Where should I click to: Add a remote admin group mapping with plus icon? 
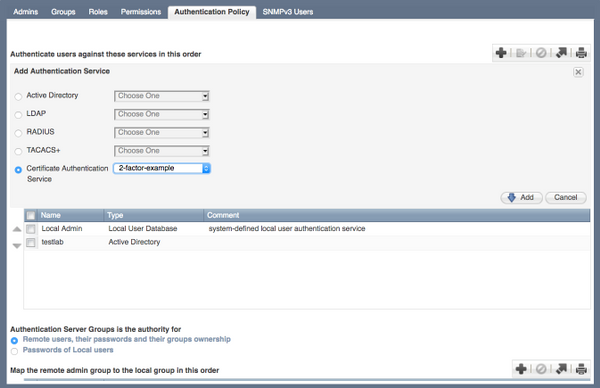[x=521, y=369]
